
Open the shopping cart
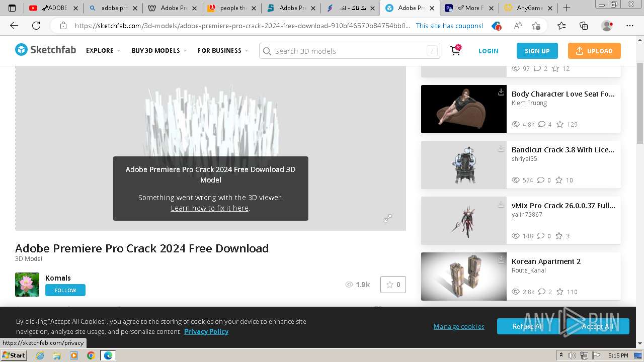coord(455,50)
